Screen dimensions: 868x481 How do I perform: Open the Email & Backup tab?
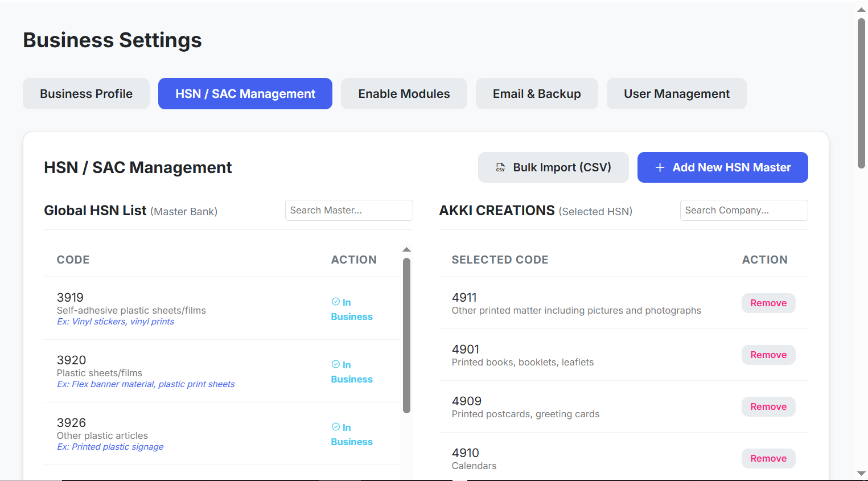(536, 94)
